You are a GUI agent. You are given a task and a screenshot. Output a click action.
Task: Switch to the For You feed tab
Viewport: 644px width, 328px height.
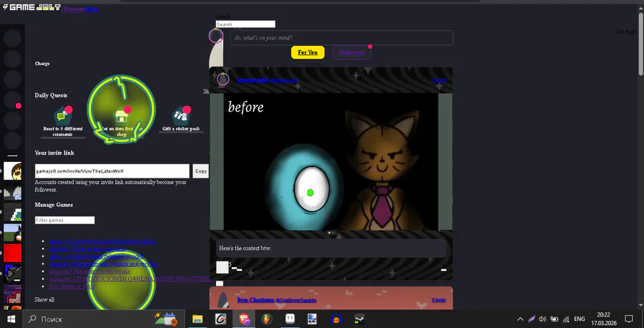(308, 52)
